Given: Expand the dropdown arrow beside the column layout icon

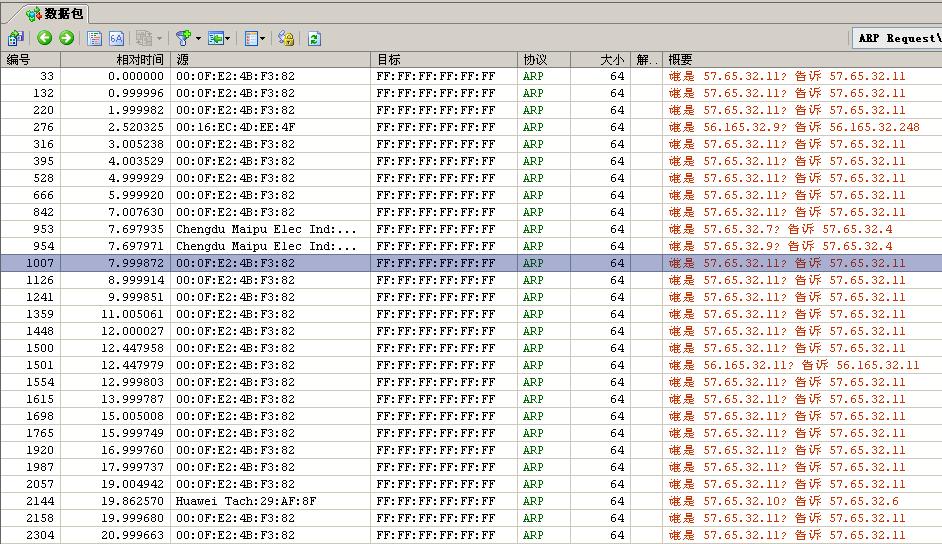Looking at the screenshot, I should [x=263, y=38].
